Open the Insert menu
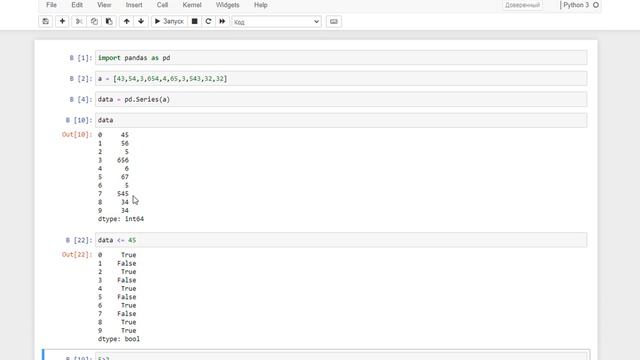This screenshot has height=360, width=640. pyautogui.click(x=134, y=5)
